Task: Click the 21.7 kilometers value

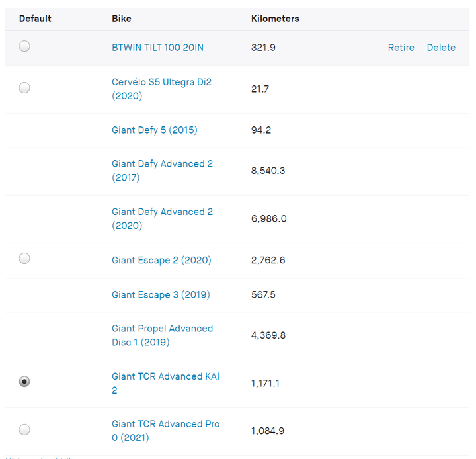Action: point(260,89)
